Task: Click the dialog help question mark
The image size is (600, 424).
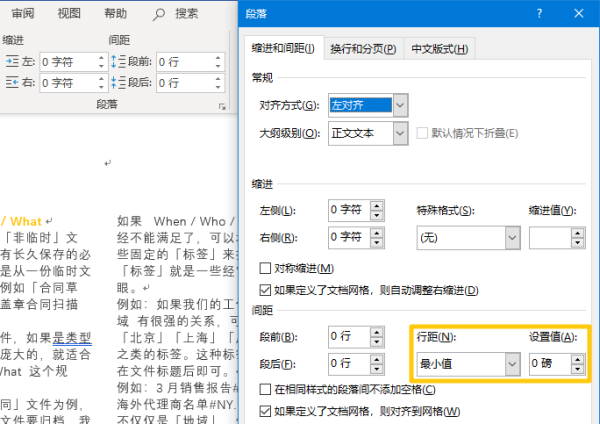Action: pos(539,13)
